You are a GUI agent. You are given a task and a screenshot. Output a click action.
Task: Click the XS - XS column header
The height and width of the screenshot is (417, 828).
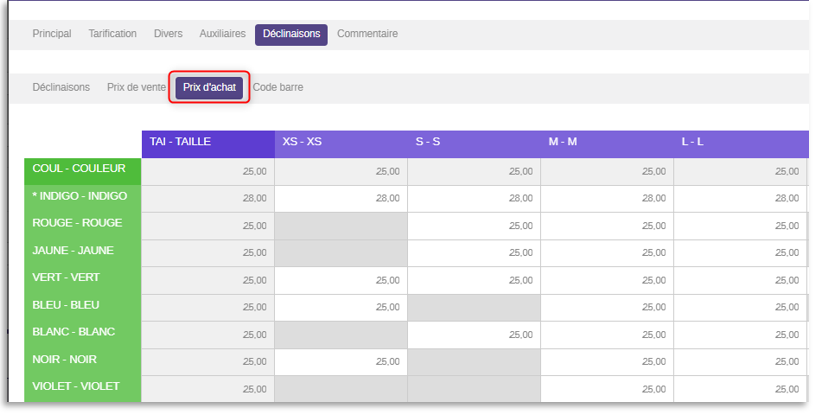click(x=341, y=144)
